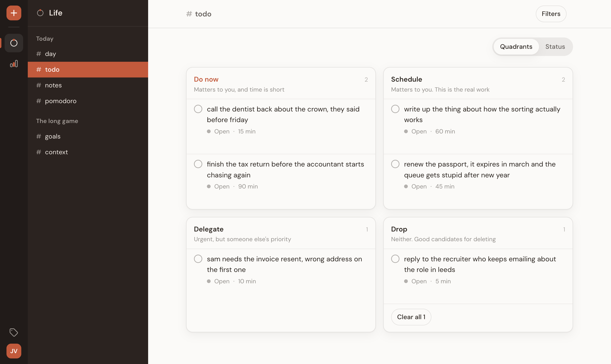This screenshot has width=611, height=364.
Task: Select the todo channel in the sidebar
Action: pyautogui.click(x=88, y=69)
